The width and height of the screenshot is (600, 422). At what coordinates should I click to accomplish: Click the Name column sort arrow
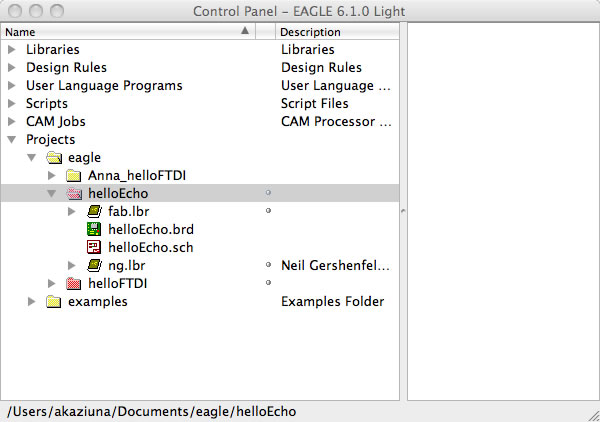245,31
